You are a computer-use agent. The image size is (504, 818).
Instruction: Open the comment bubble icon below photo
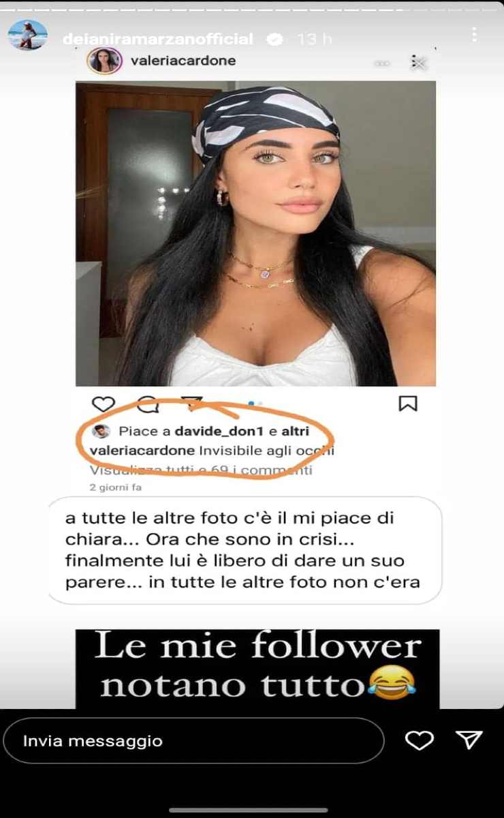coord(148,404)
